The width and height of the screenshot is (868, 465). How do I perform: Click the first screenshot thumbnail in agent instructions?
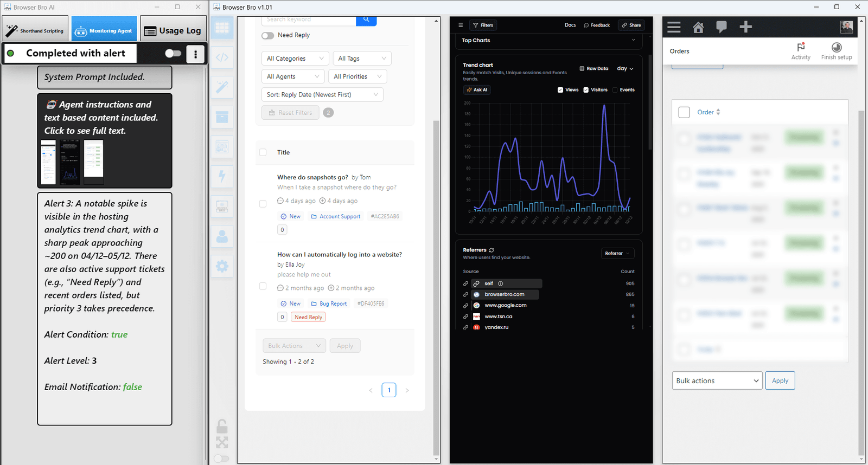tap(48, 162)
